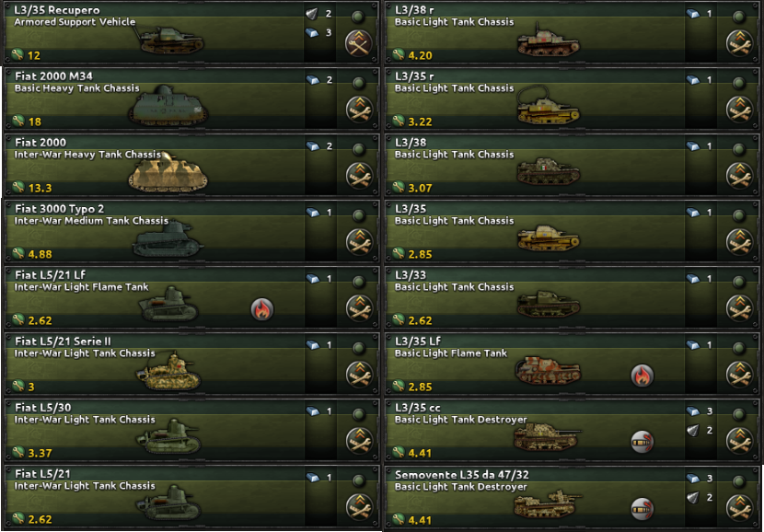Click the ammo shell icon on L3/35 cc
This screenshot has width=764, height=532.
coord(642,442)
